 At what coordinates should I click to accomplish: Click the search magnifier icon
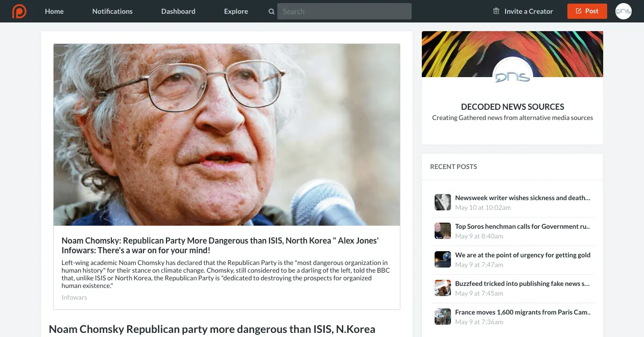tap(271, 11)
